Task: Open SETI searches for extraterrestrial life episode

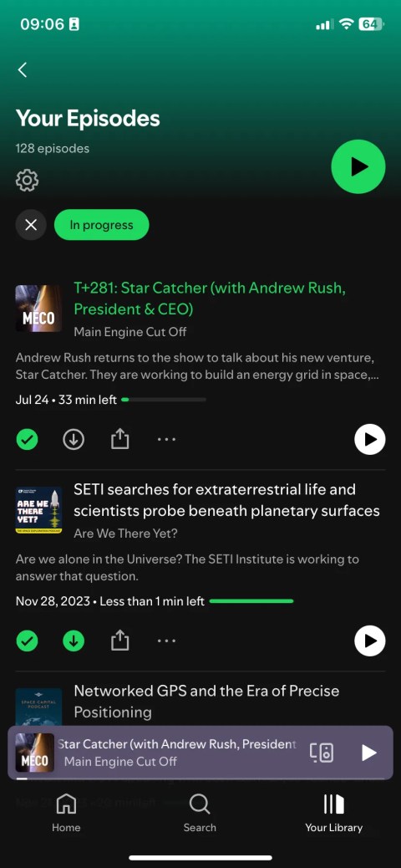Action: pyautogui.click(x=226, y=500)
